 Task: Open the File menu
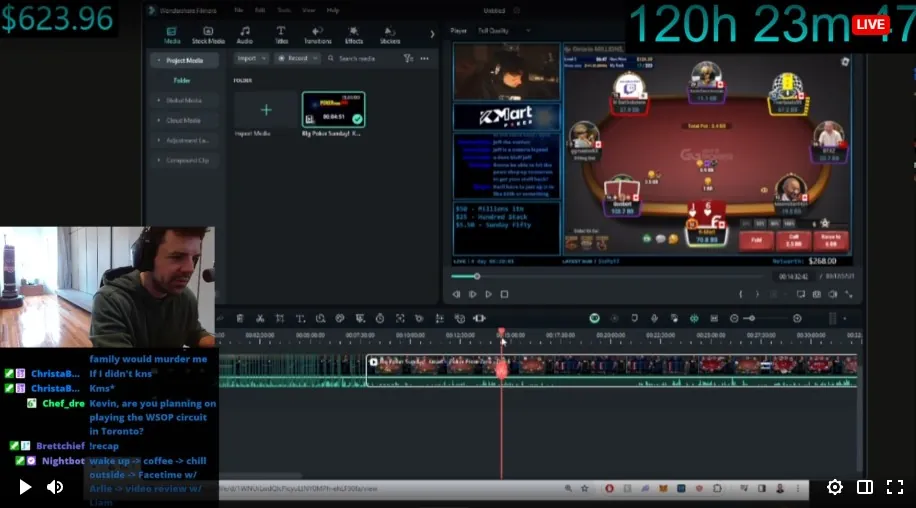pos(238,10)
